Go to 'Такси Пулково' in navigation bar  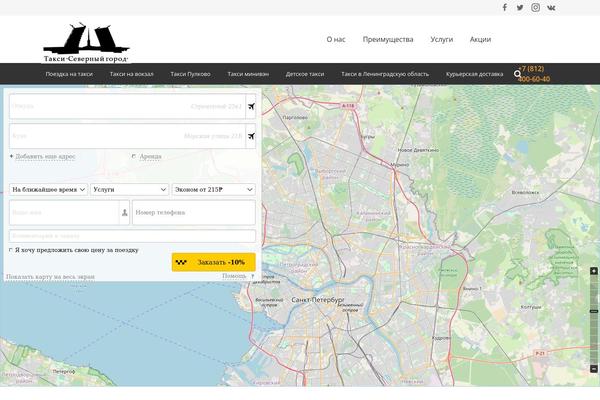[190, 74]
